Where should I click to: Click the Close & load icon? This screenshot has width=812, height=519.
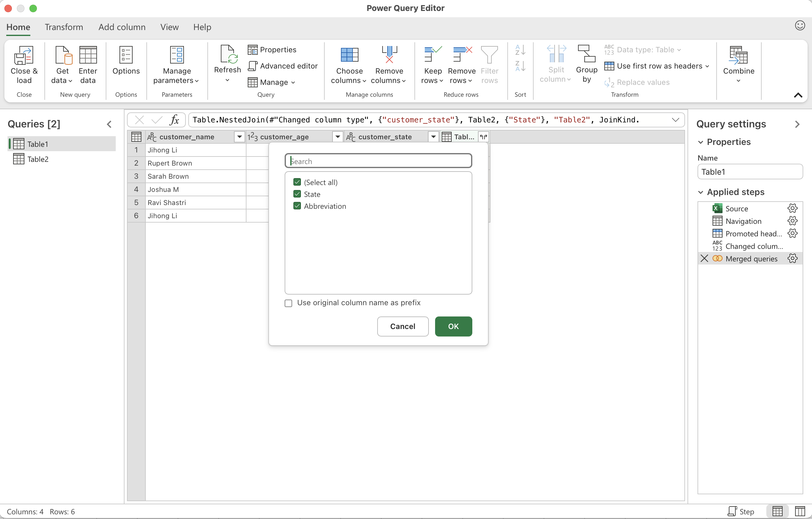click(23, 56)
